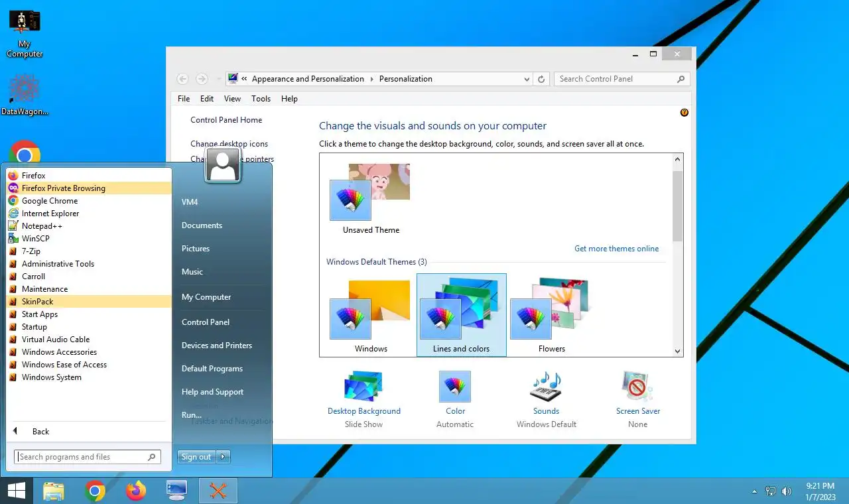Expand the address bar dropdown
This screenshot has height=504, width=849.
(x=527, y=79)
